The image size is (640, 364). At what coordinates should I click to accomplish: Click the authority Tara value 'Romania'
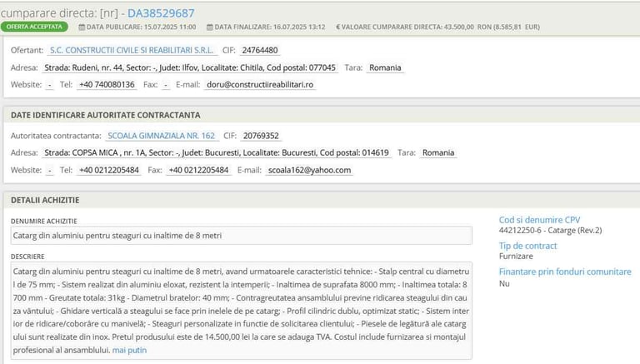point(438,152)
